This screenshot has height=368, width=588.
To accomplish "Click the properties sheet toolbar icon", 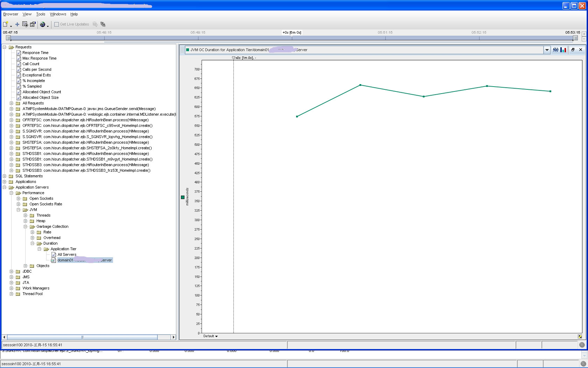I will pos(33,24).
